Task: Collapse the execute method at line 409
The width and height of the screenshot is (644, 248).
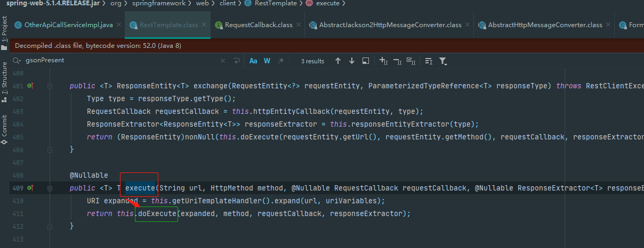Action: click(x=50, y=188)
